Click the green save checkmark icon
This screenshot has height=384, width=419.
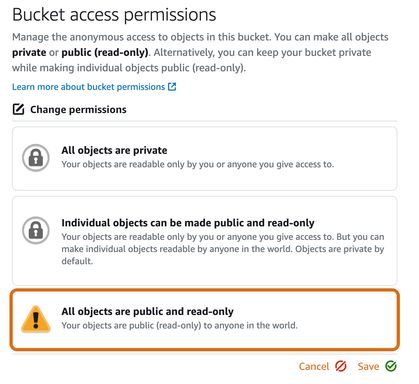click(x=391, y=366)
